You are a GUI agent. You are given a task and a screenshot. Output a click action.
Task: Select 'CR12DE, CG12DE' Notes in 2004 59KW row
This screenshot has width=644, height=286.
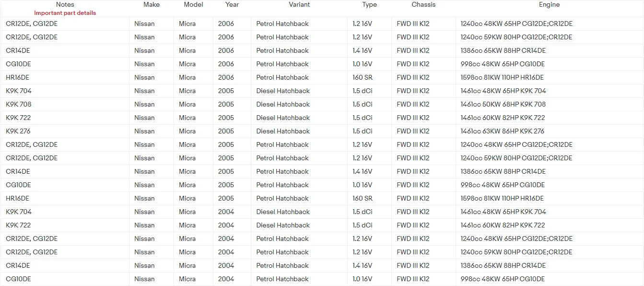(32, 252)
